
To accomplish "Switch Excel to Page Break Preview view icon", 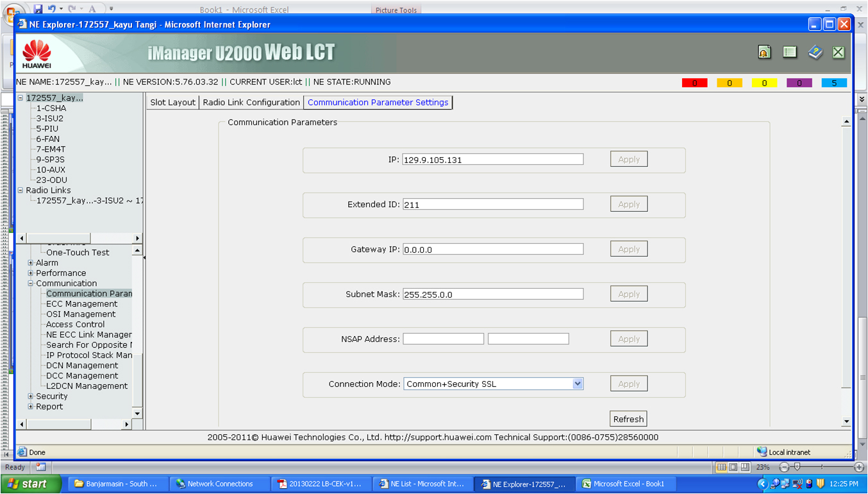I will click(x=746, y=467).
